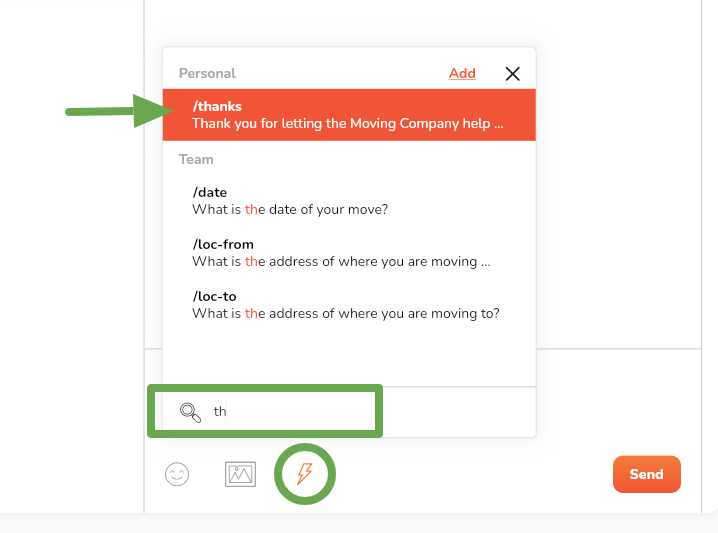
Task: Select the /date saved reply
Action: point(349,201)
